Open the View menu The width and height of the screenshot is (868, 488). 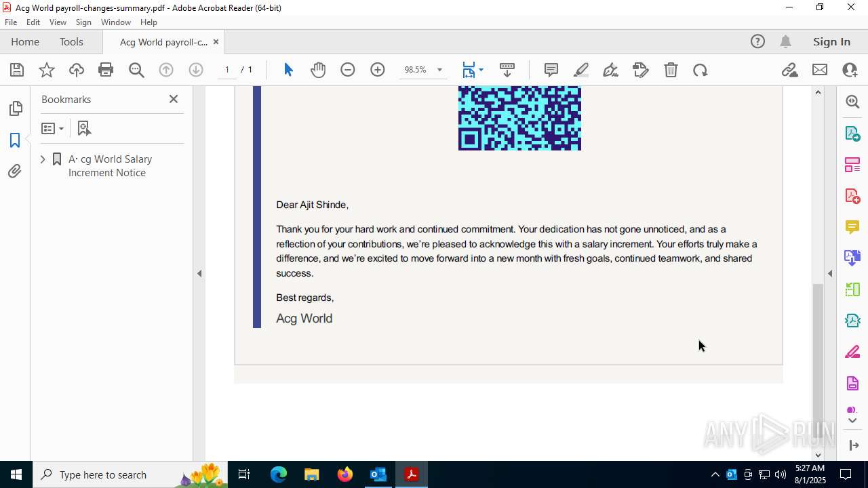[x=58, y=22]
